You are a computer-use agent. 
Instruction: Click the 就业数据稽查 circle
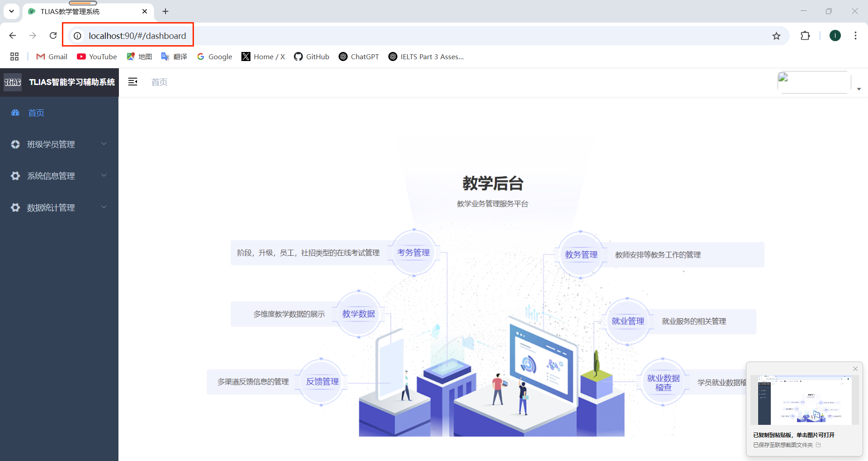coord(663,382)
